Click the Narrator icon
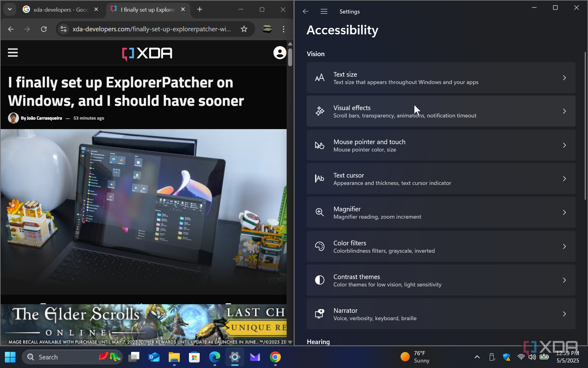Image resolution: width=588 pixels, height=368 pixels. click(x=320, y=314)
